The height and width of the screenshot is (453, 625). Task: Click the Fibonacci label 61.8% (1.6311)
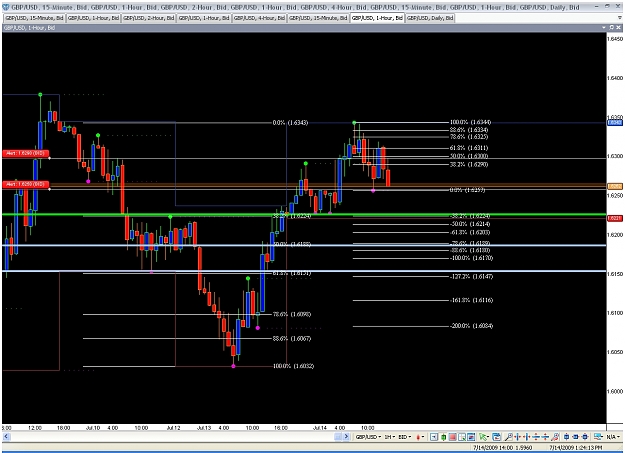pos(469,148)
